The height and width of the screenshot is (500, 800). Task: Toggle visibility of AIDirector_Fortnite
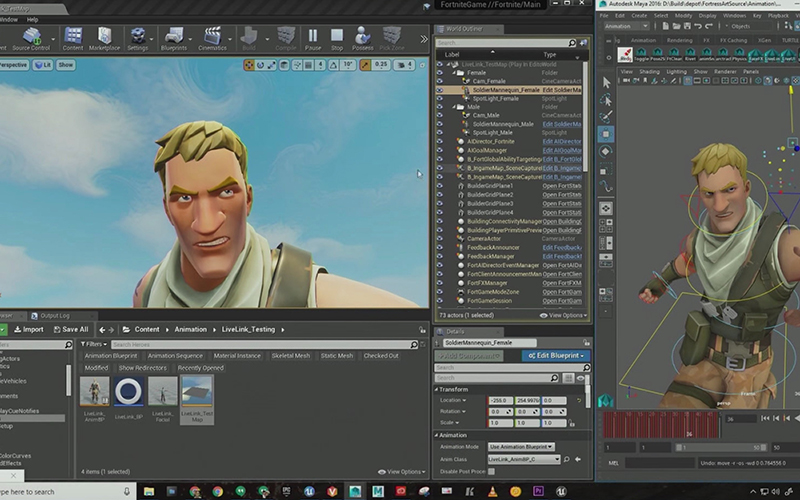coord(440,141)
